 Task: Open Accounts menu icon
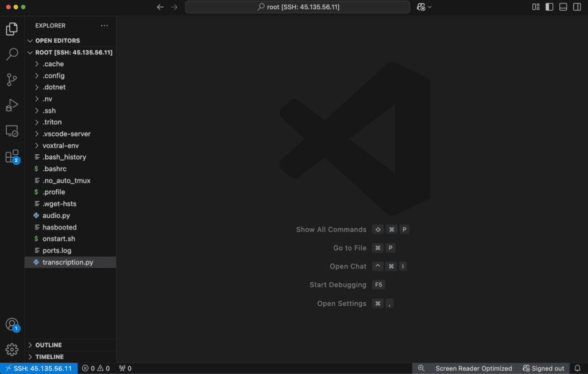(x=11, y=324)
